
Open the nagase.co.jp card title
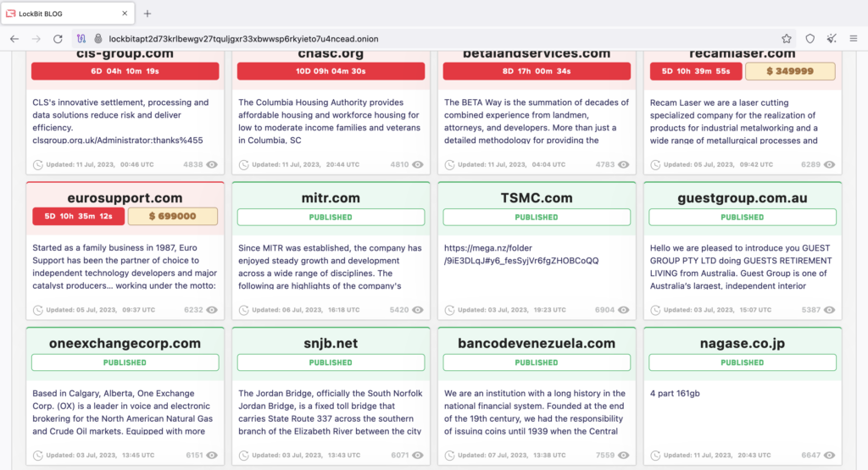(743, 343)
